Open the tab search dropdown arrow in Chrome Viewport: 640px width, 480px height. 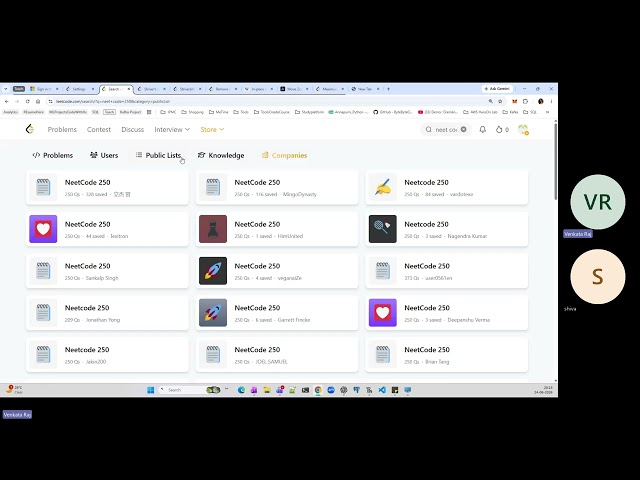[x=5, y=89]
